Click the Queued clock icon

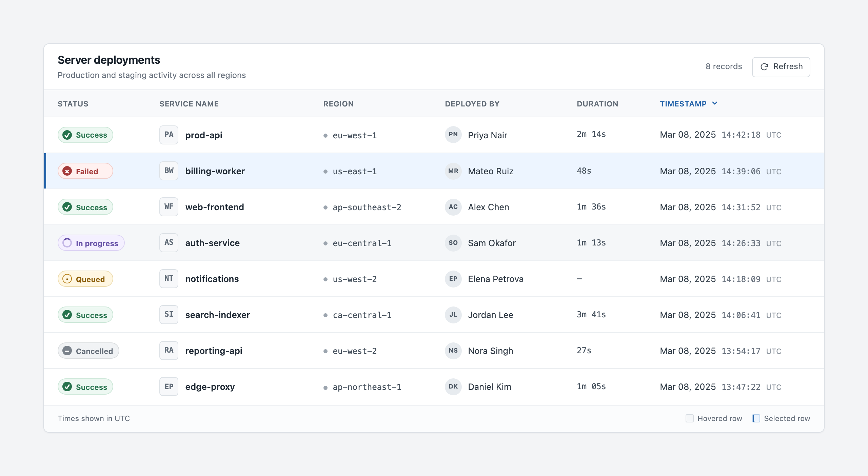point(67,279)
